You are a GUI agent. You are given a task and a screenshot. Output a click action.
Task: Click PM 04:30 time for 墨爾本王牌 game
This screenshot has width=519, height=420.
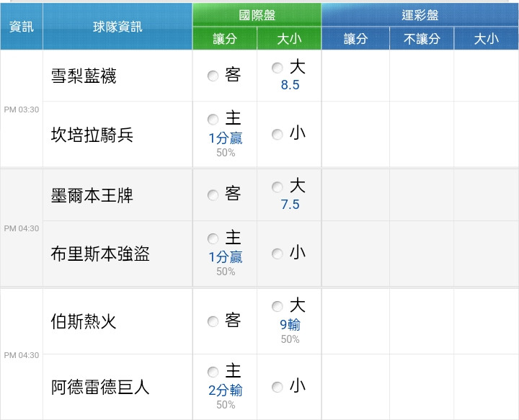pos(22,228)
